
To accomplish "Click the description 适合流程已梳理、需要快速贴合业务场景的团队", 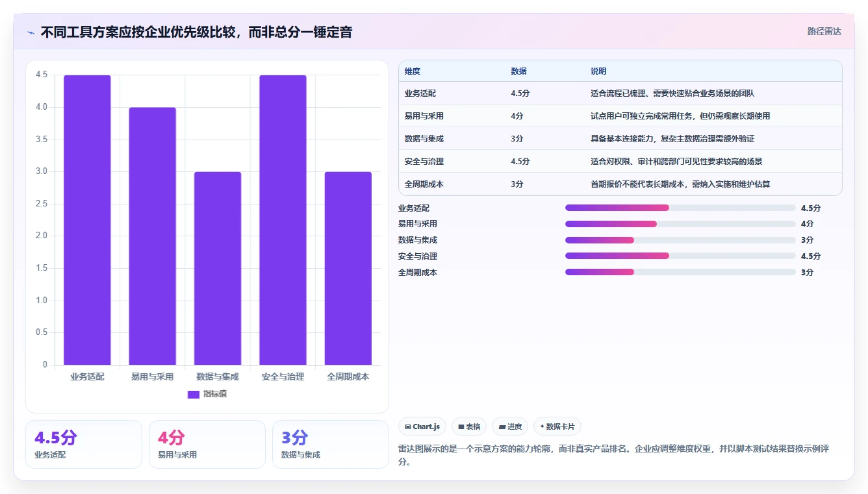I will [672, 93].
